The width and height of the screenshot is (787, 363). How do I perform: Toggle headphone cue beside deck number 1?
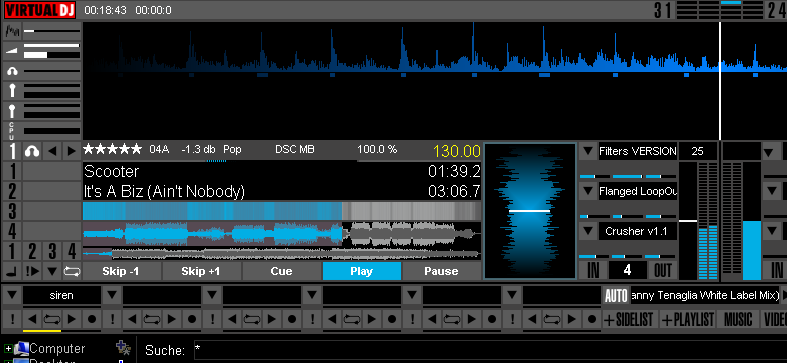pos(32,151)
